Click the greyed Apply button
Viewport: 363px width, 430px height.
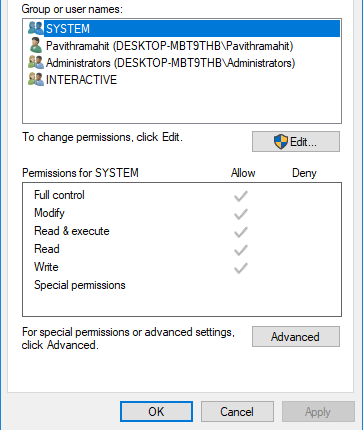point(318,412)
